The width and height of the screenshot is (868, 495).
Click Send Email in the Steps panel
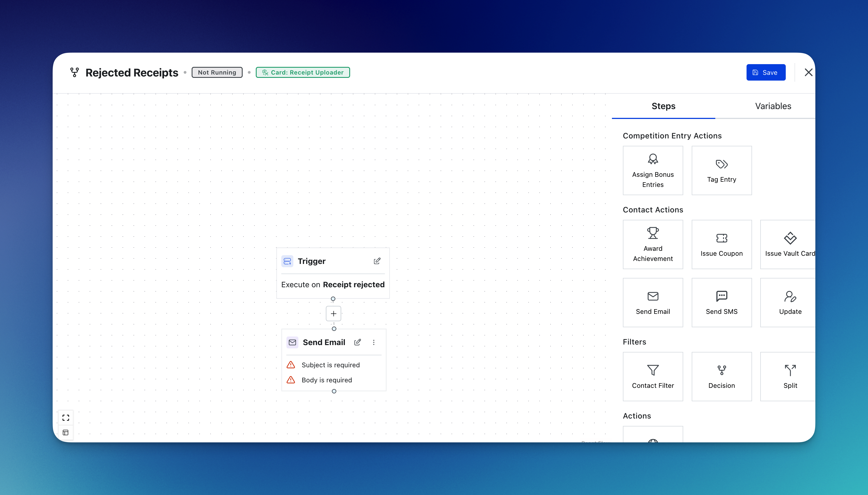click(x=653, y=302)
